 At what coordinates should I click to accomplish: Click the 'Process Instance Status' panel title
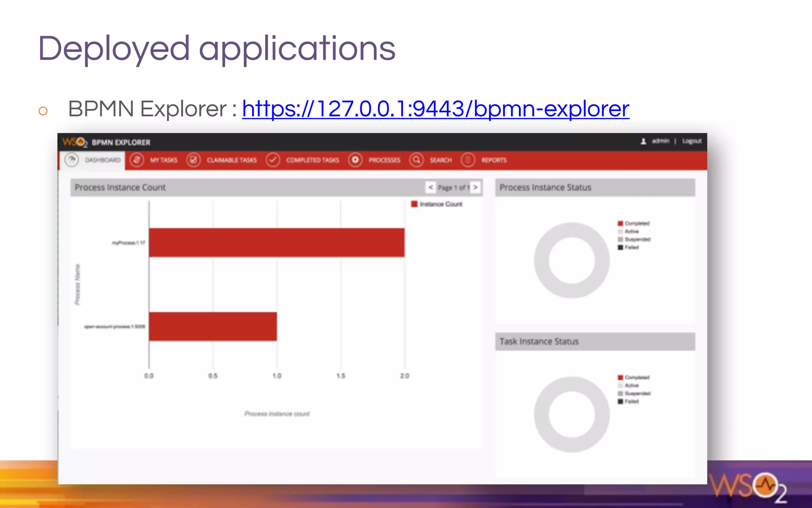(x=545, y=187)
